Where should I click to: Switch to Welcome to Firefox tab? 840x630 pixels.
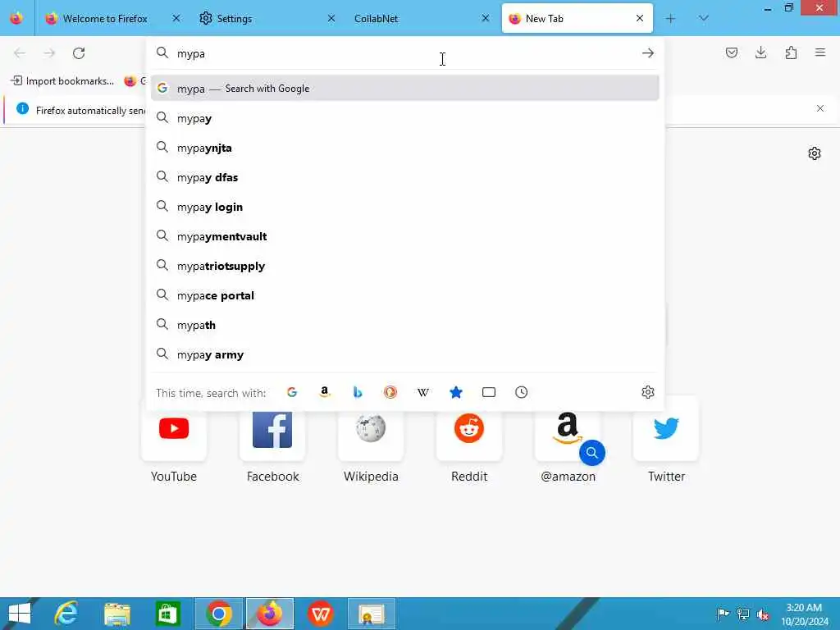point(112,19)
